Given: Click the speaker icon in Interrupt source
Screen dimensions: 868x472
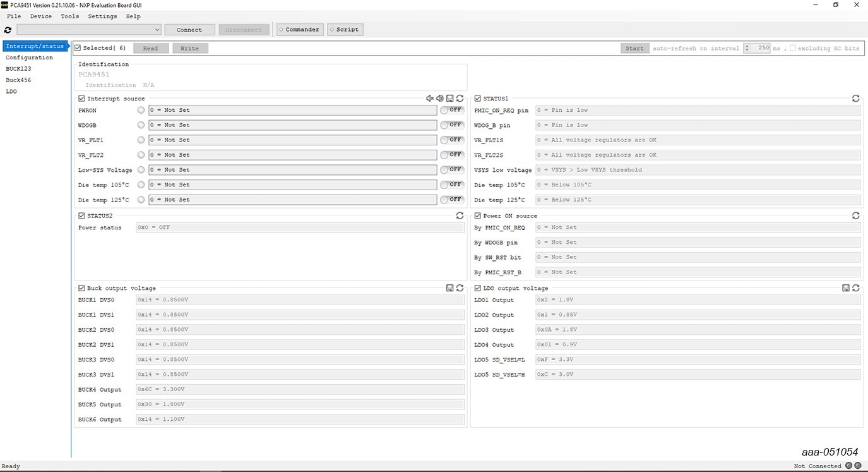Looking at the screenshot, I should pos(440,99).
